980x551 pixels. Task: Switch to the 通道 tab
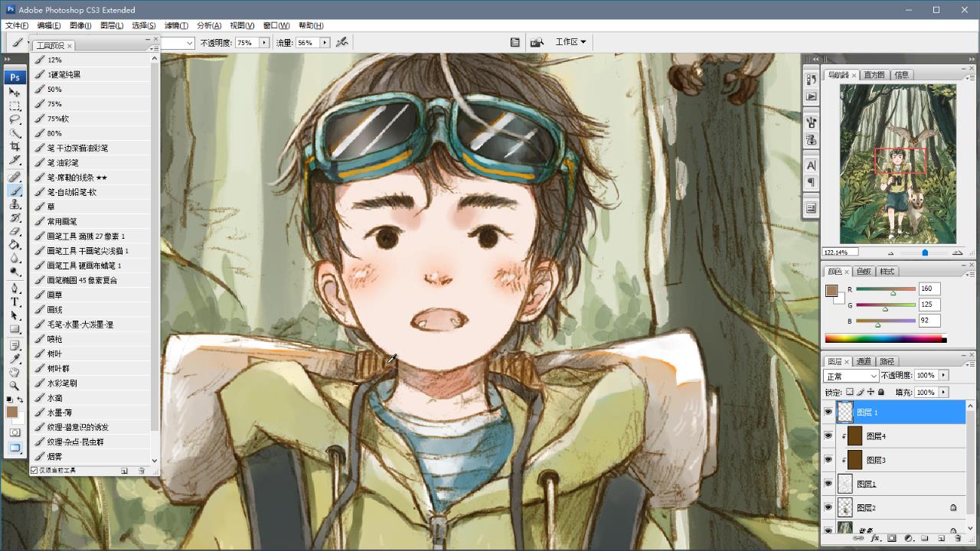tap(864, 361)
